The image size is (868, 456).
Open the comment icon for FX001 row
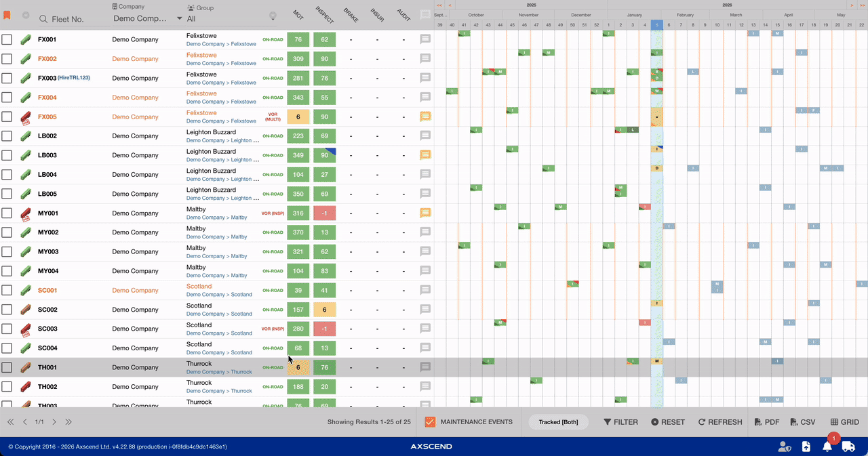tap(425, 39)
